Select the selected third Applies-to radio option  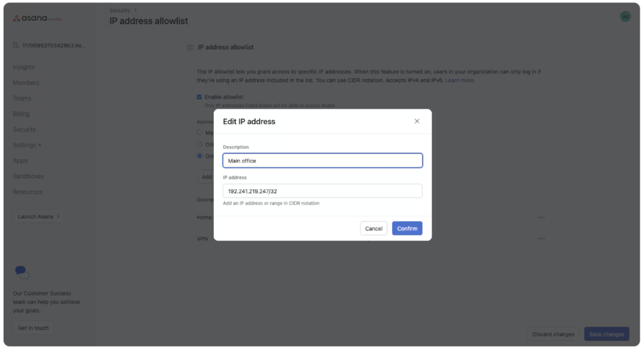click(x=199, y=155)
